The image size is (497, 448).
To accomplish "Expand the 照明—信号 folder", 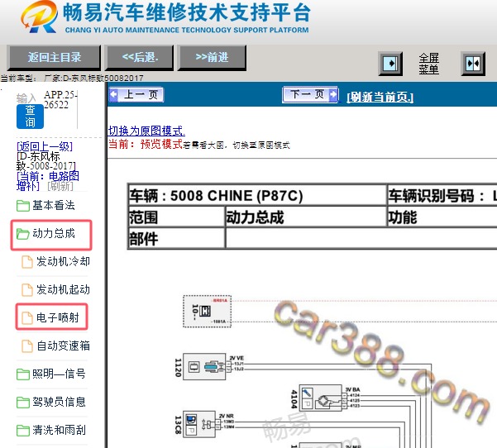I will point(59,374).
